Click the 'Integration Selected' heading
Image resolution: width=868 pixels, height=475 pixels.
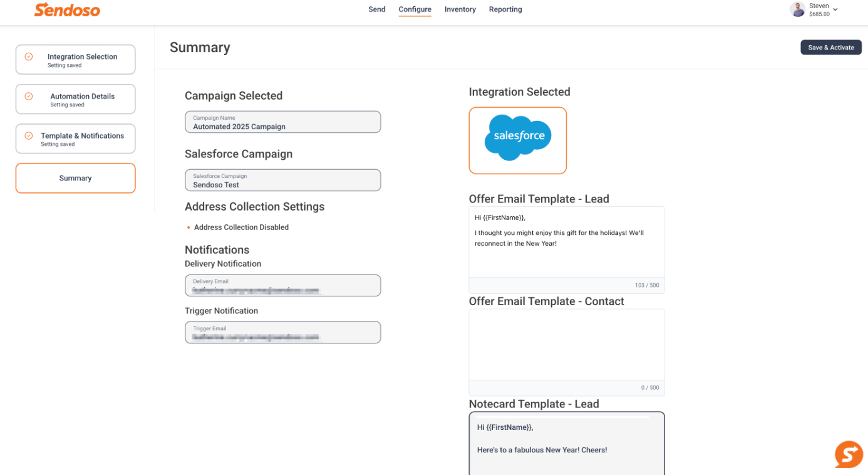point(519,92)
